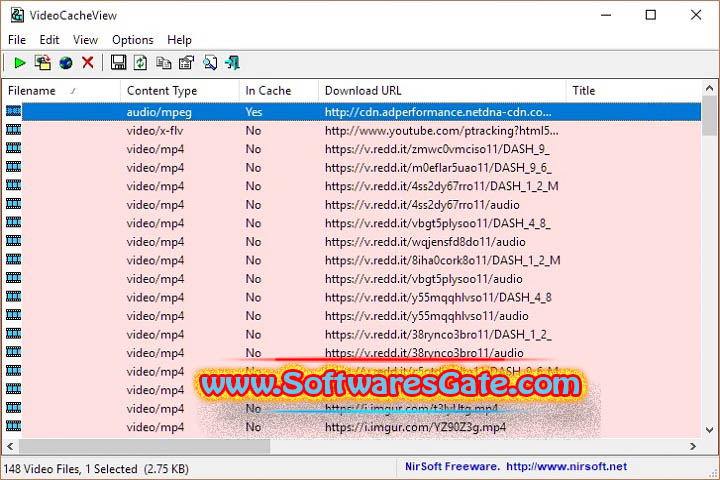Click the Copy Selected Items toolbar icon
This screenshot has width=720, height=480.
pyautogui.click(x=163, y=62)
